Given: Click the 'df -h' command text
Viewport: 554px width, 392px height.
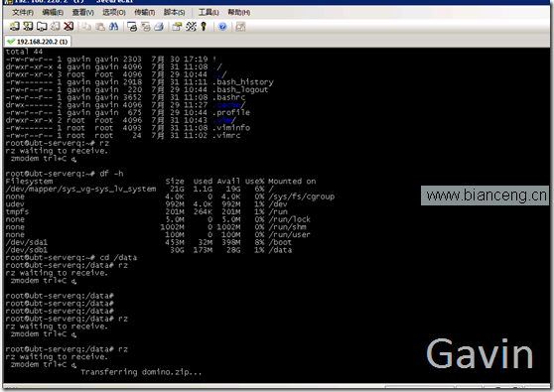Looking at the screenshot, I should (111, 174).
